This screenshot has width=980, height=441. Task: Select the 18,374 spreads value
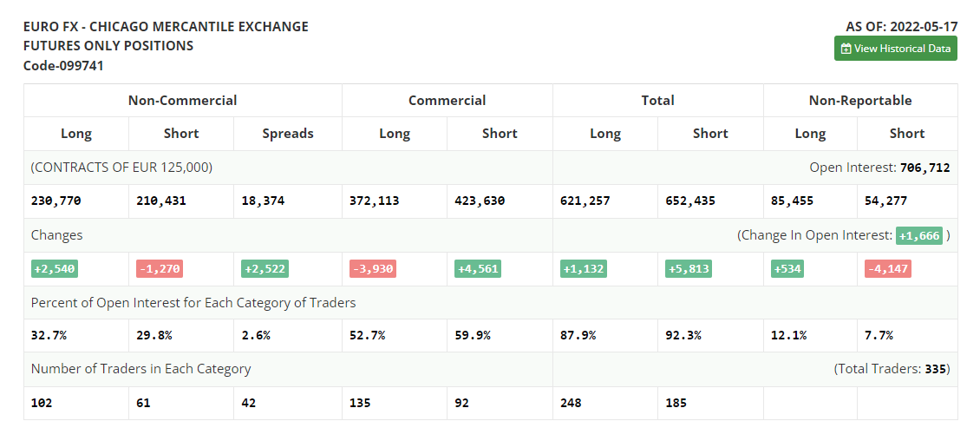(x=263, y=201)
